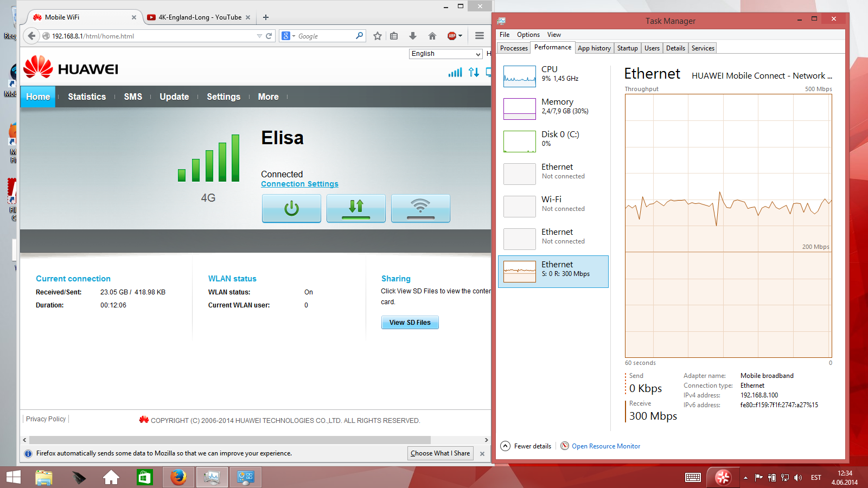Image resolution: width=868 pixels, height=488 pixels.
Task: Click Task Manager taskbar icon
Action: pos(212,477)
